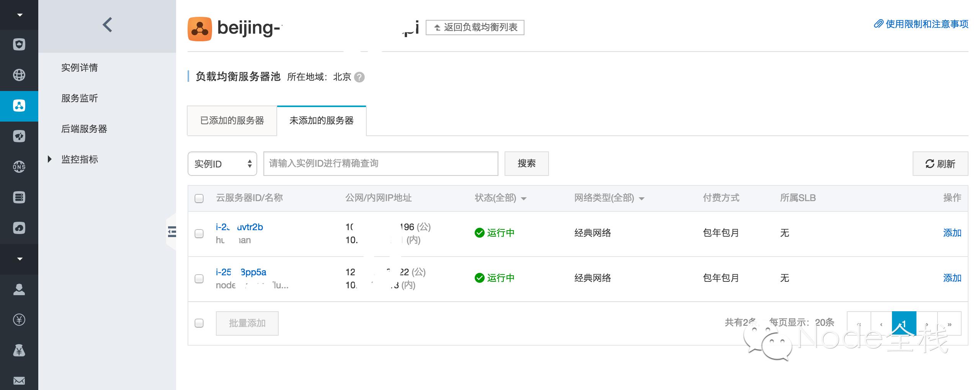This screenshot has width=980, height=390.
Task: Open the cloud disk icon in sidebar
Action: 19,228
